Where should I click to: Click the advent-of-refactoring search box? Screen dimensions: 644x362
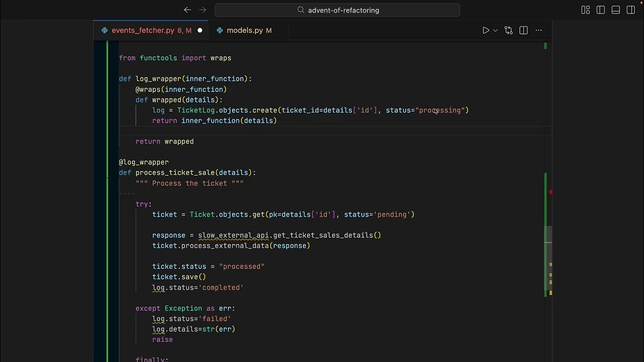(x=337, y=10)
